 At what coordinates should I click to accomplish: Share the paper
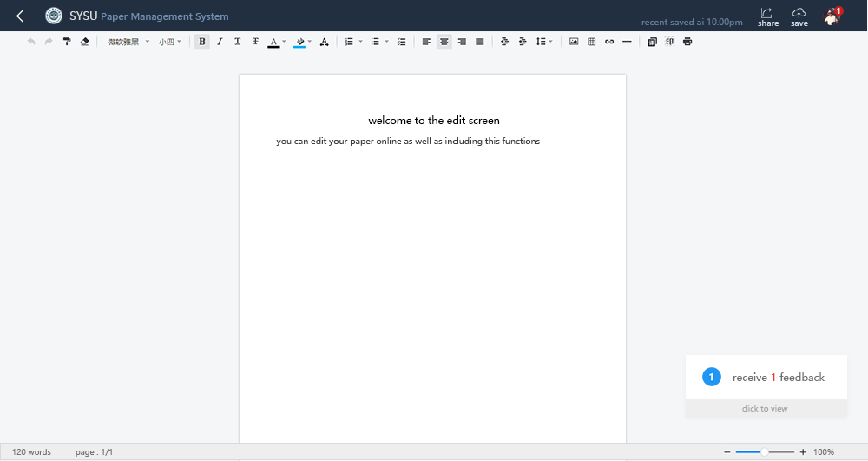(x=768, y=17)
